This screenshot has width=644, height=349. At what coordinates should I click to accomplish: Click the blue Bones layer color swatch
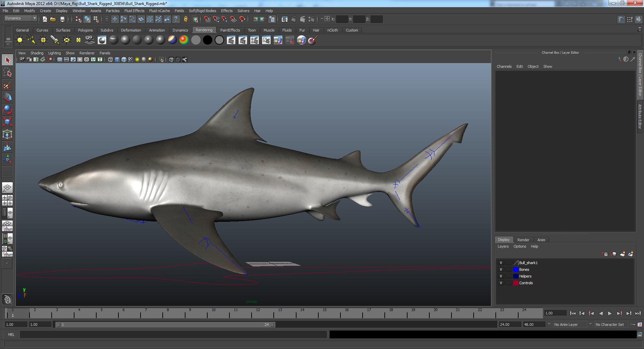pyautogui.click(x=516, y=269)
